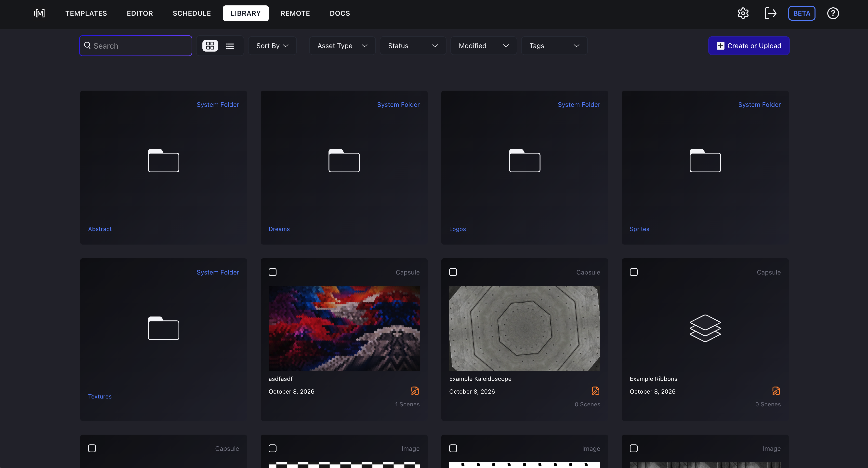Click Create or Upload button
Image resolution: width=868 pixels, height=468 pixels.
coord(749,45)
